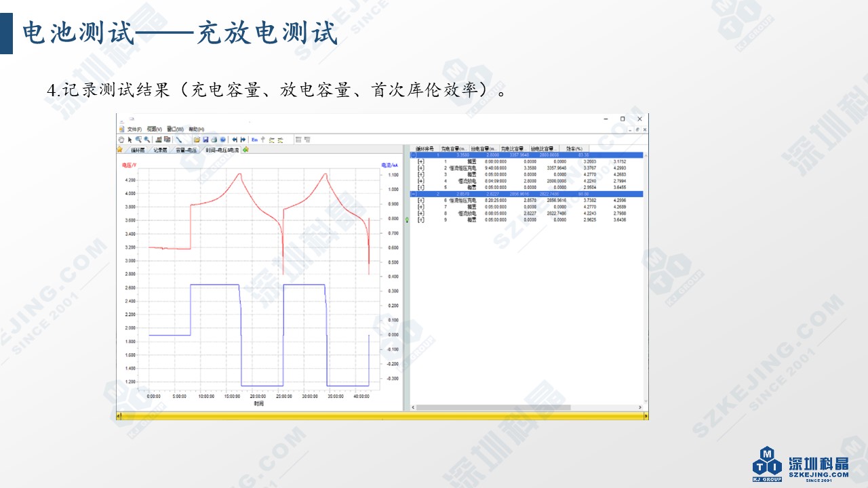
Task: Collapse cycle 1 row in data tree
Action: click(x=414, y=155)
